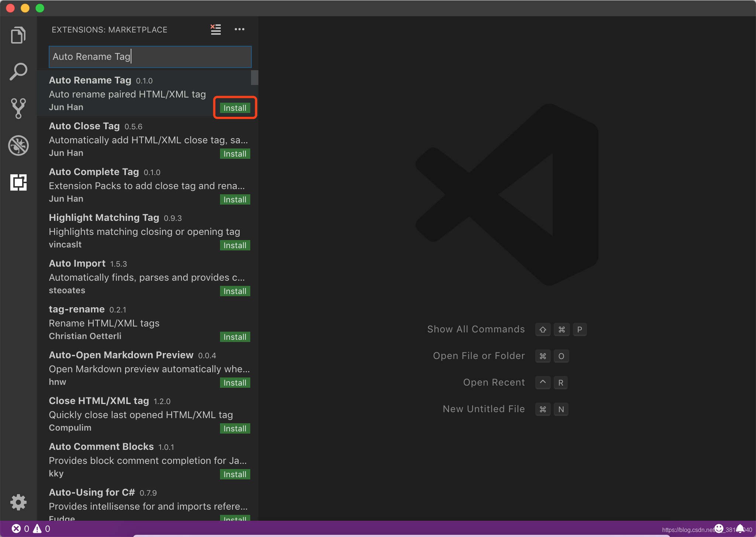Open the Explorer view in activity bar
The image size is (756, 537).
pyautogui.click(x=18, y=35)
